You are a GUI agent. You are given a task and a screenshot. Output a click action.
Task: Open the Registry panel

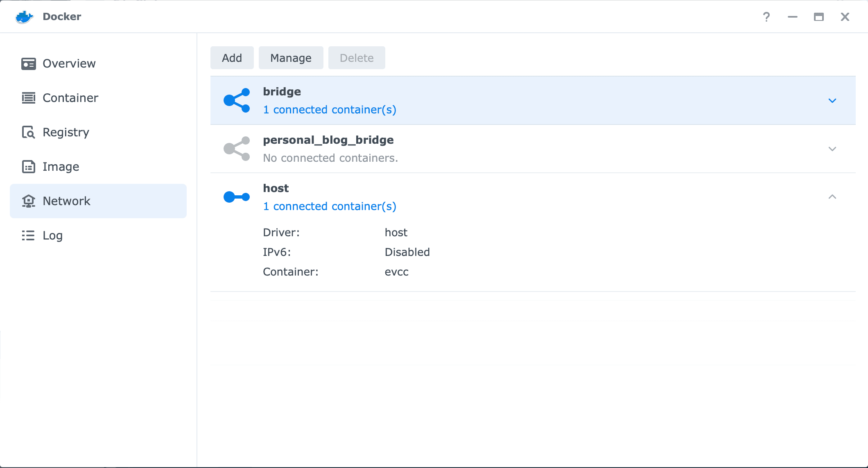point(66,132)
